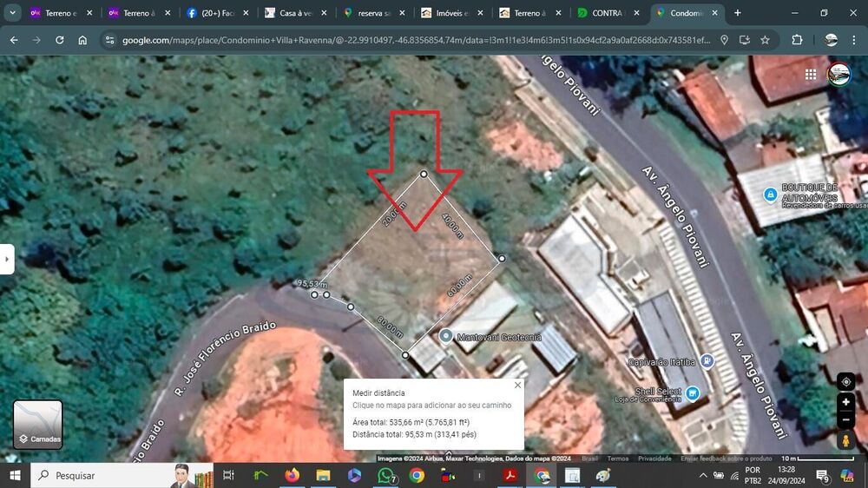This screenshot has width=868, height=488.
Task: Click the Shell Select gas station marker
Action: point(692,393)
